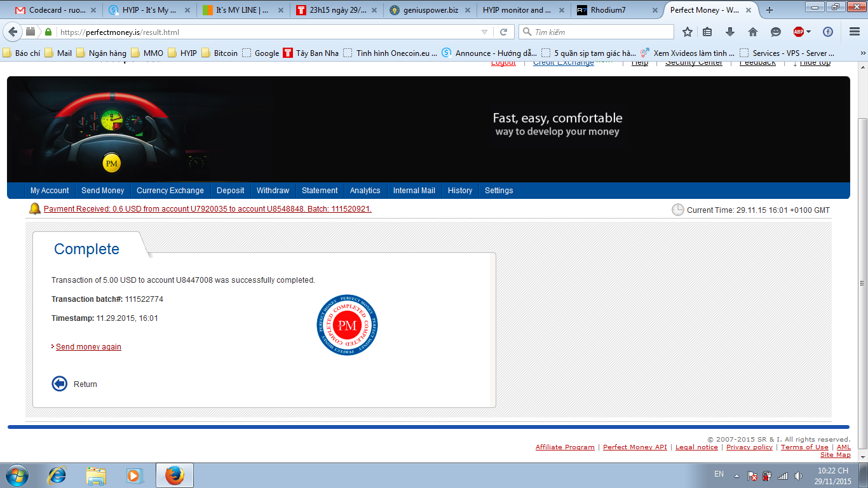Bookmark this page with the star icon
Viewport: 868px width, 488px height.
tap(687, 32)
